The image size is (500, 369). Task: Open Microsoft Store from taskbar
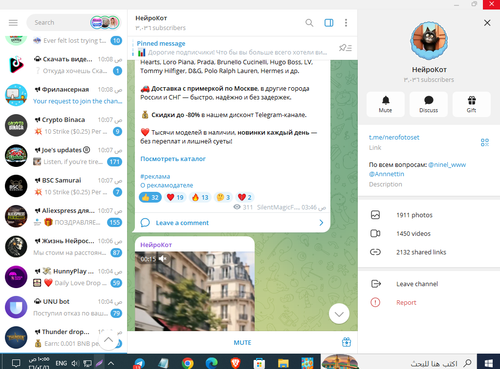coord(259,363)
